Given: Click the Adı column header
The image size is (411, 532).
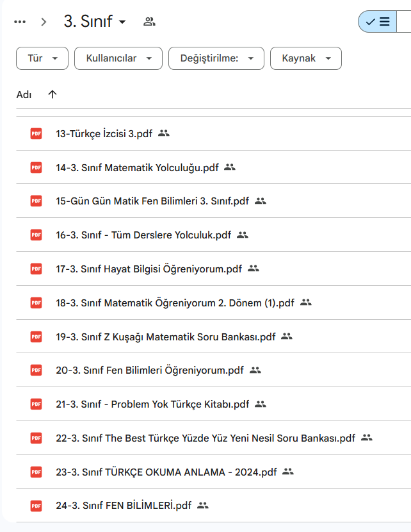Looking at the screenshot, I should (x=24, y=95).
